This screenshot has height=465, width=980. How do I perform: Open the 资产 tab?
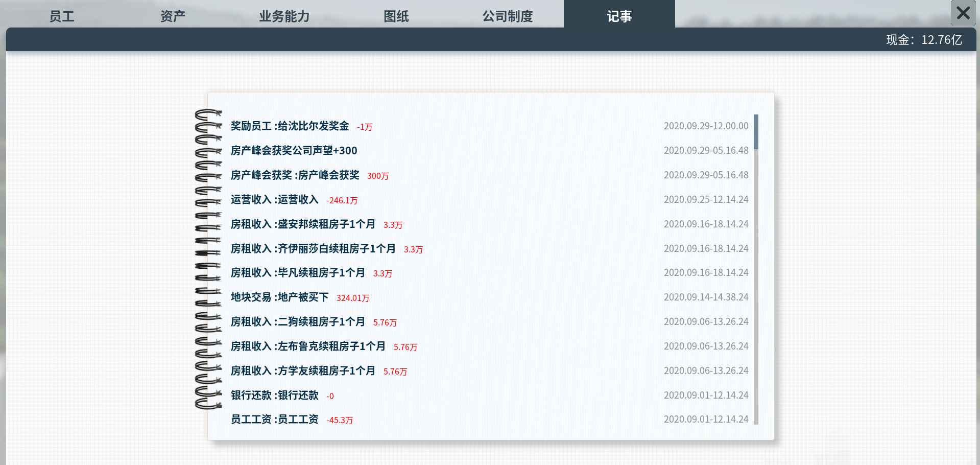pos(173,16)
